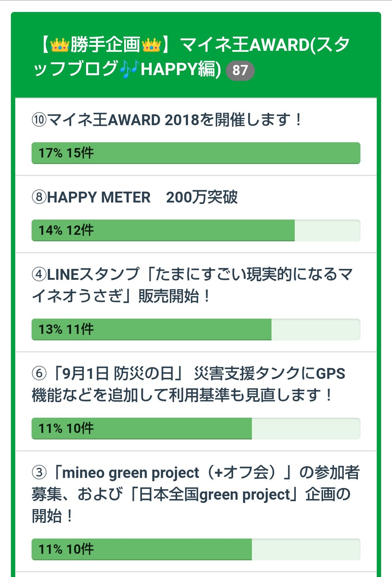Tap the '11% 10件' label under option ⑥
Screen dimensions: 392x577
point(66,429)
